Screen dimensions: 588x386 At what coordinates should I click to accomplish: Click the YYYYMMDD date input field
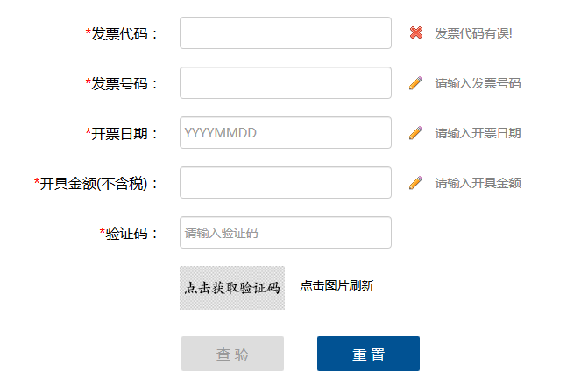pyautogui.click(x=286, y=132)
